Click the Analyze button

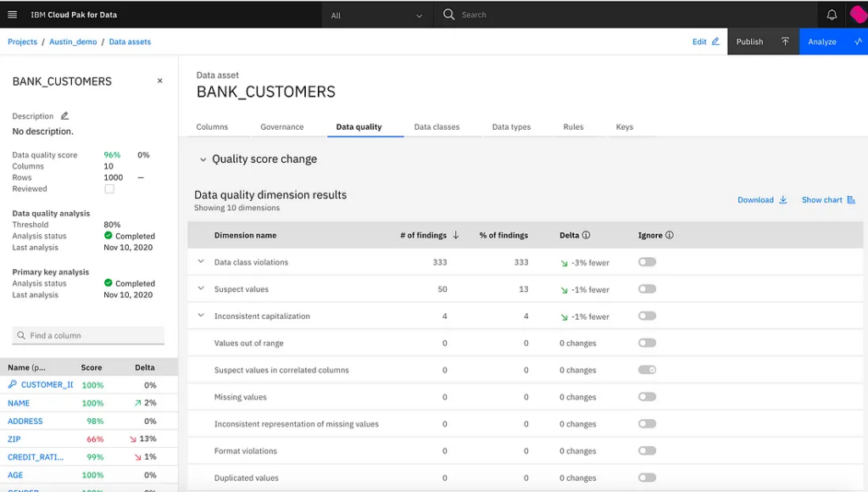(834, 42)
